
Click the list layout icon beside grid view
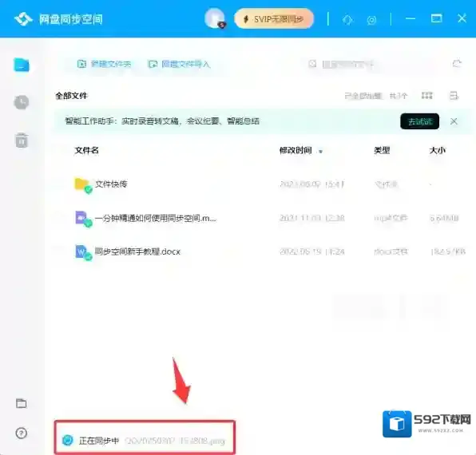[454, 96]
